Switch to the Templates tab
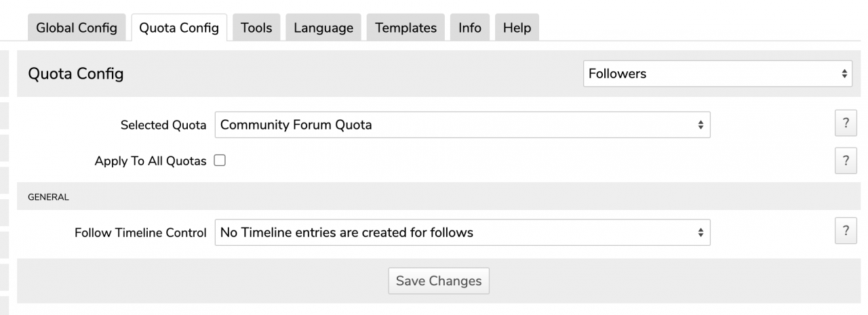The image size is (868, 315). (406, 28)
